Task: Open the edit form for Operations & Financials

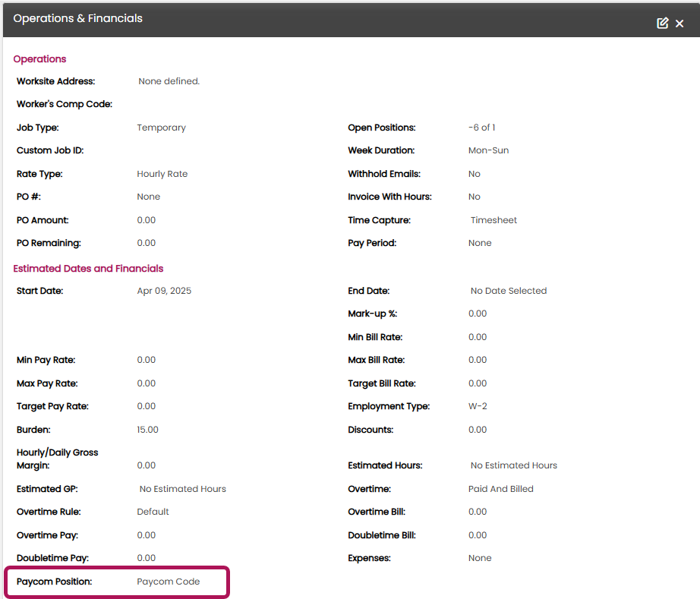Action: coord(662,23)
